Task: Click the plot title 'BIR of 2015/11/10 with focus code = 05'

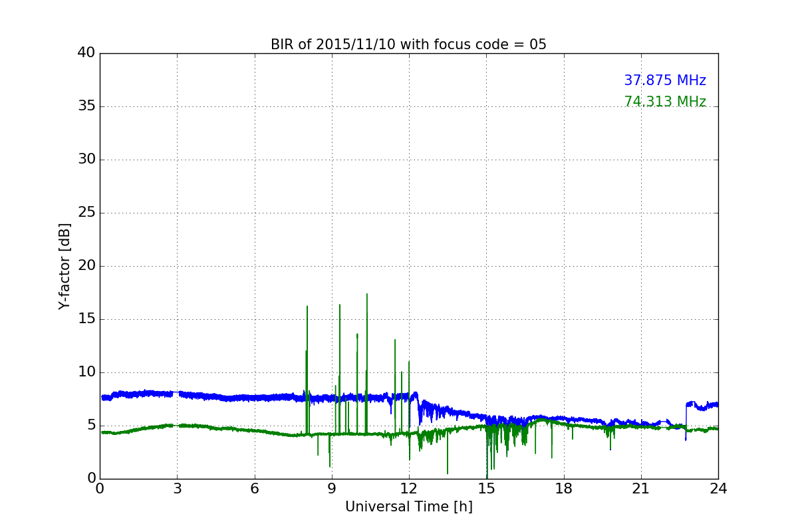Action: (x=408, y=45)
